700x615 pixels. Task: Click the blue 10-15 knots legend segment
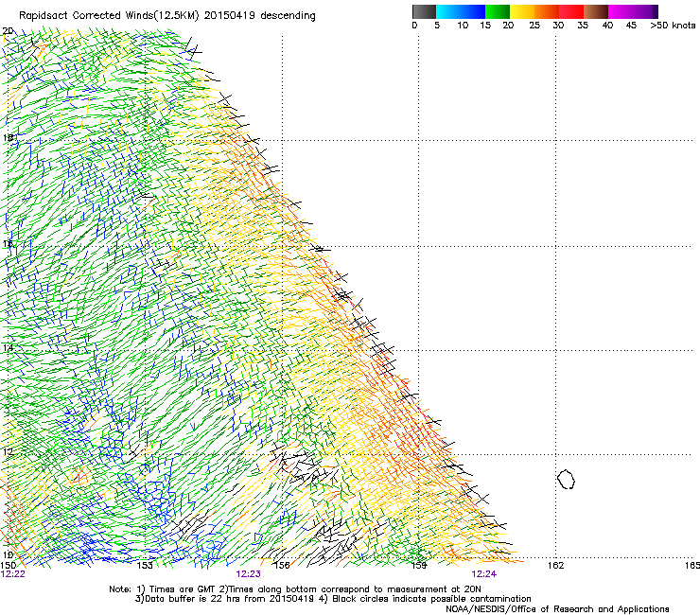(x=473, y=11)
